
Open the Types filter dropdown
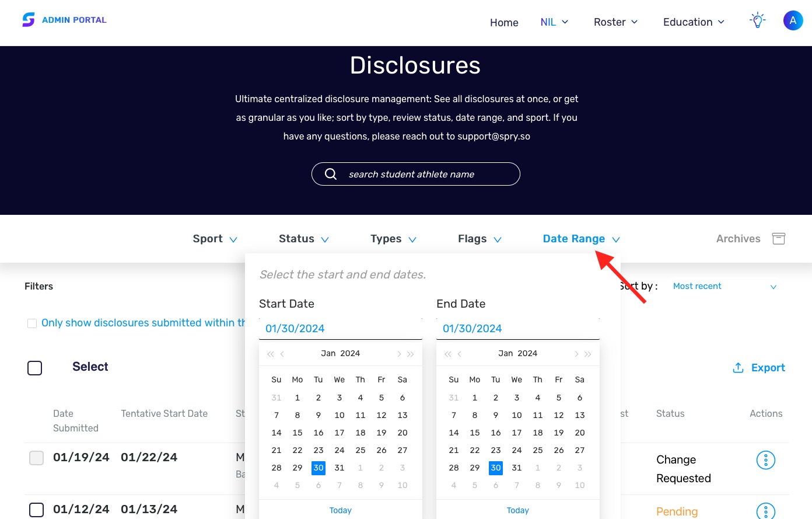point(394,239)
